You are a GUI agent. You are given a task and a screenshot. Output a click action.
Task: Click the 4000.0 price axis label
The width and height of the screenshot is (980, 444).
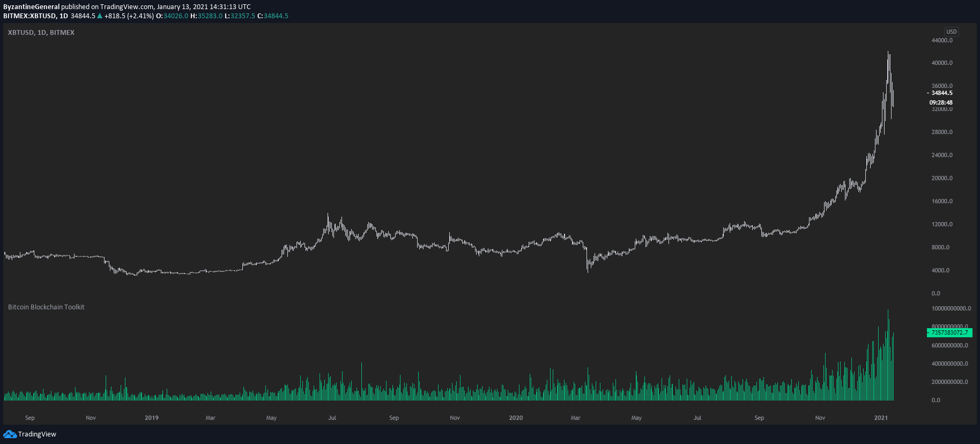click(x=940, y=270)
